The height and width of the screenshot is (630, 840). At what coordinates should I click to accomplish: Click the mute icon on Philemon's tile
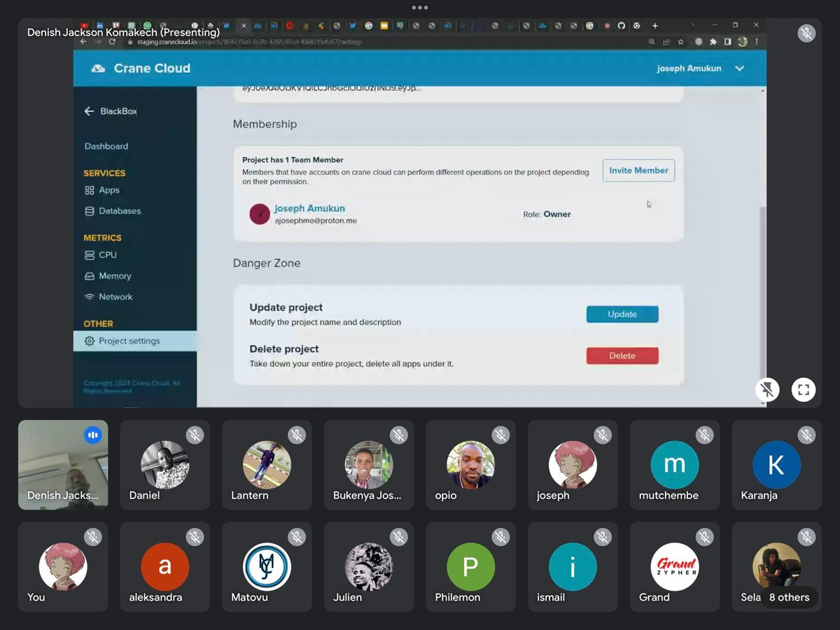[500, 538]
